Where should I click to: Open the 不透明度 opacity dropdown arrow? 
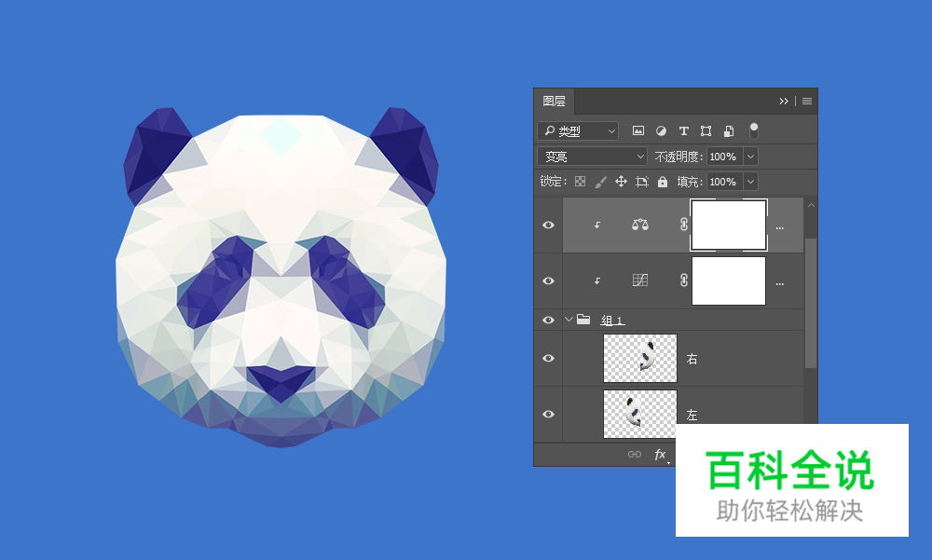tap(750, 157)
